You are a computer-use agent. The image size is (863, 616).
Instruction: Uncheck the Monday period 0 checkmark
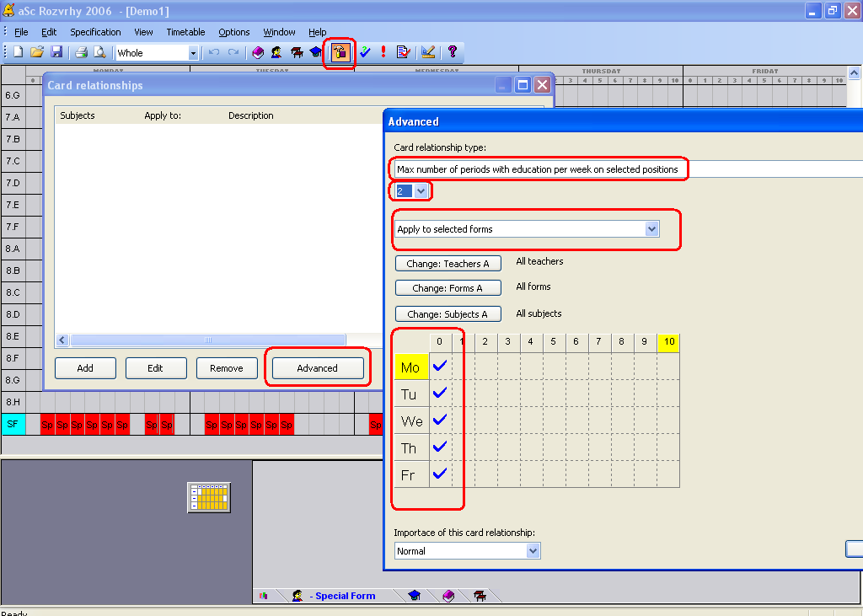tap(440, 367)
